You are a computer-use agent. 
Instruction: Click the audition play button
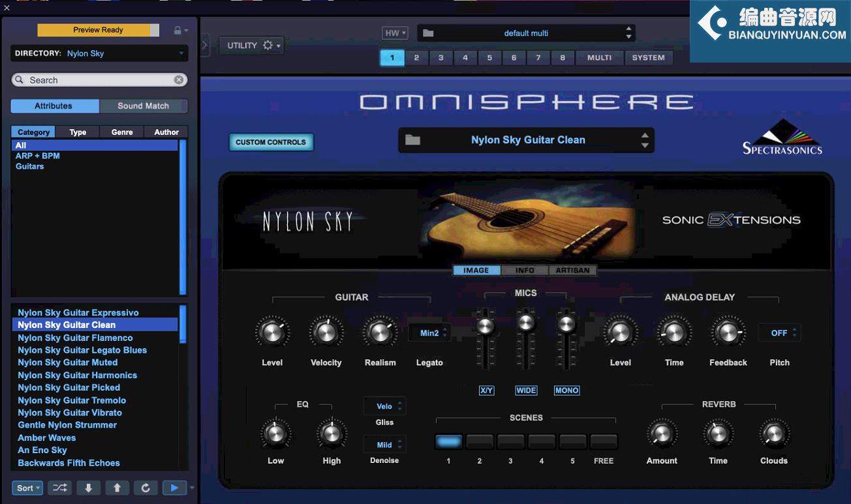point(174,488)
